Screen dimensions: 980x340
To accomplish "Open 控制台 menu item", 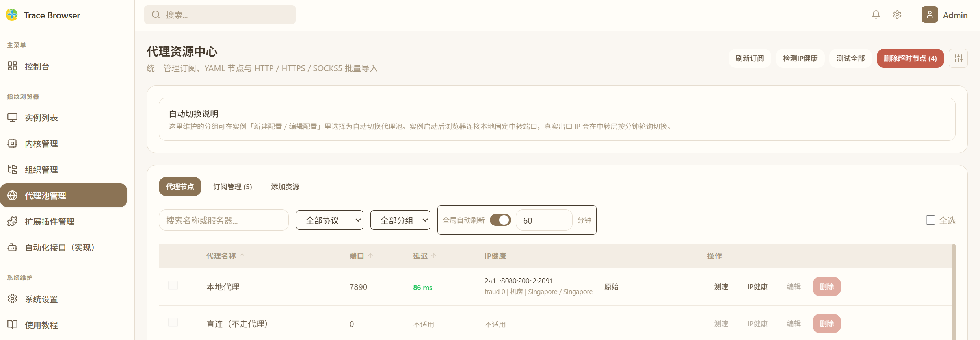I will pos(63,66).
